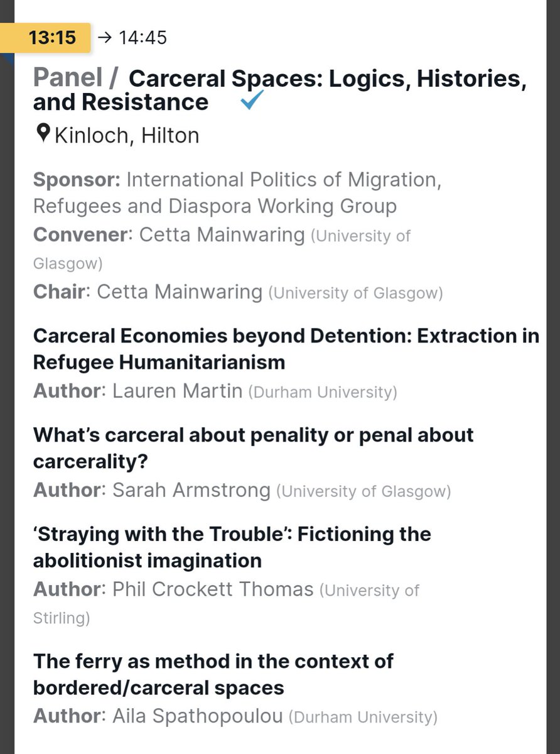Click the blue checkmark next to panel title
The image size is (560, 754).
pos(253,101)
